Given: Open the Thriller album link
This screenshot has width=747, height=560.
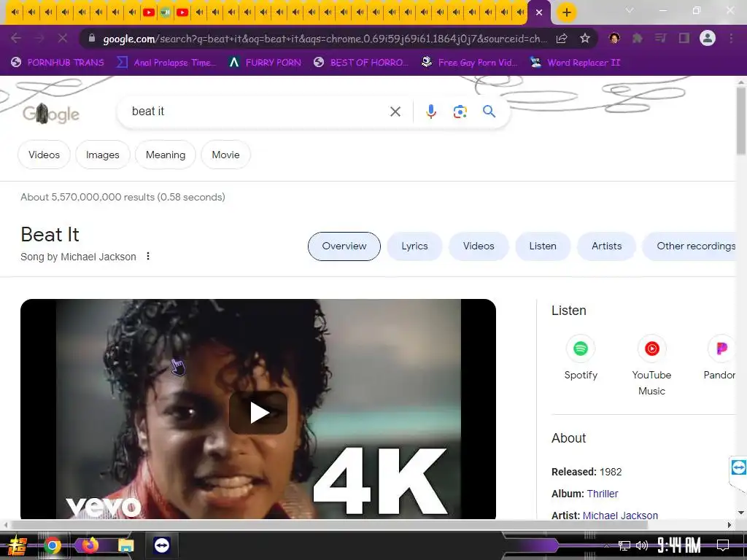Looking at the screenshot, I should 602,494.
